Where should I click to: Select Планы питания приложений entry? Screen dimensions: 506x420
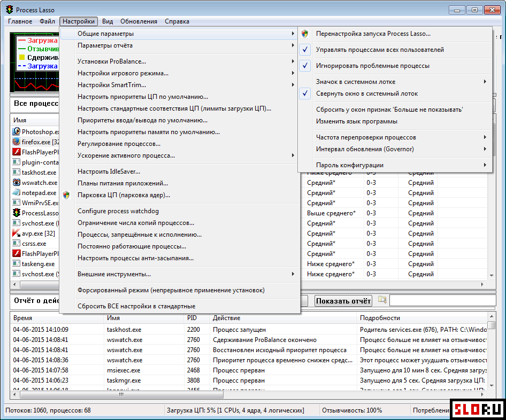pos(179,183)
